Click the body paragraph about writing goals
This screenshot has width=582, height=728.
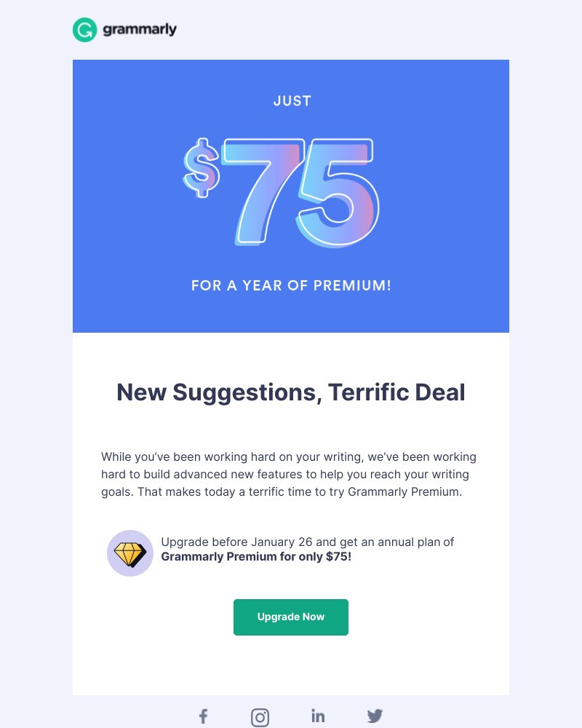(289, 474)
